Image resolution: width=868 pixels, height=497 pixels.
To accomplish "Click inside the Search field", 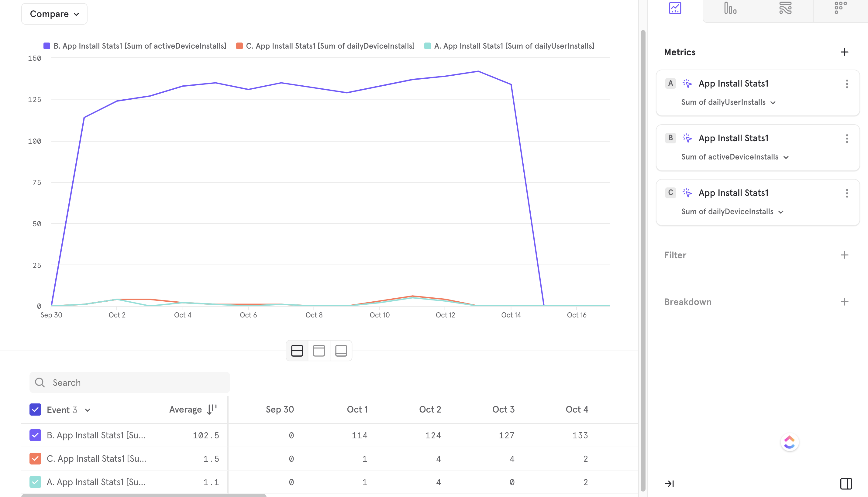I will coord(130,382).
